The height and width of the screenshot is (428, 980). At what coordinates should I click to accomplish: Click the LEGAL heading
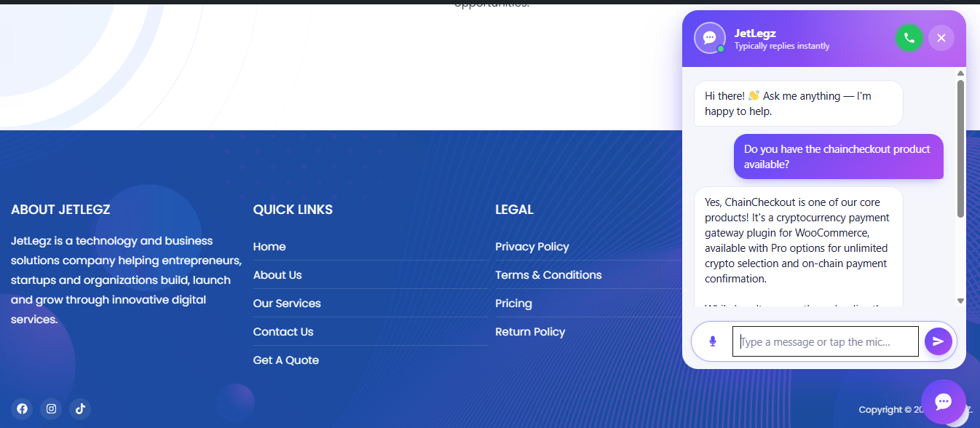(514, 210)
